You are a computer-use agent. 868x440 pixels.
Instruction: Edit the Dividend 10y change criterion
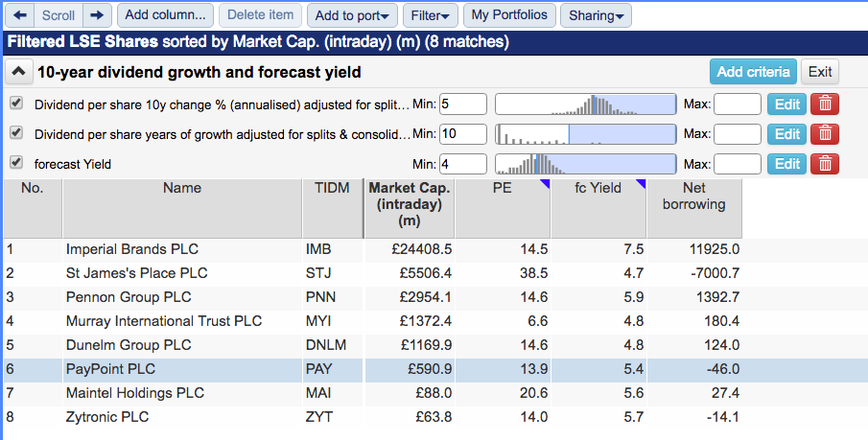[x=786, y=104]
